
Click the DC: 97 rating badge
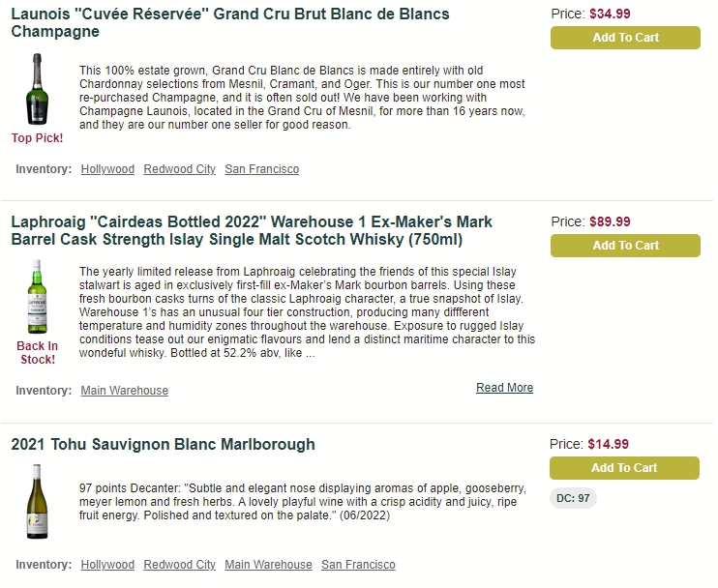point(573,498)
